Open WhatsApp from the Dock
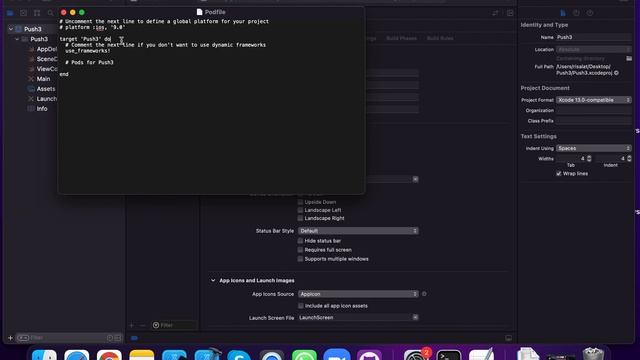This screenshot has width=640, height=360. tap(304, 355)
